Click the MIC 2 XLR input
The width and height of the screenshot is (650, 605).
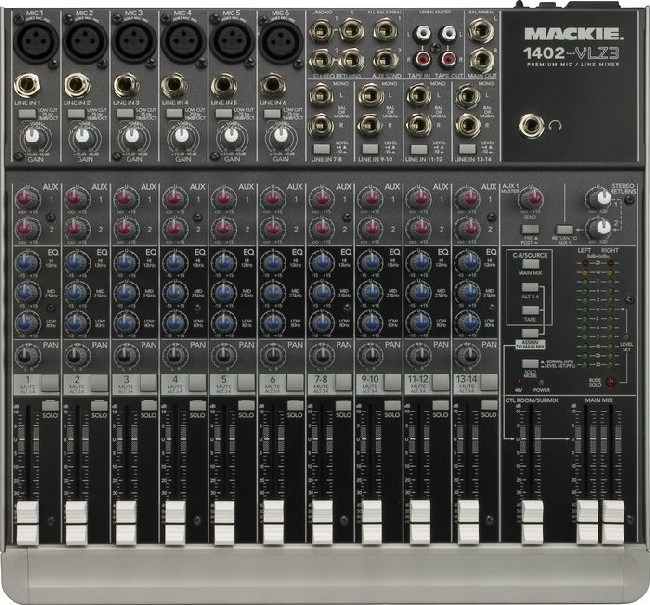click(85, 41)
